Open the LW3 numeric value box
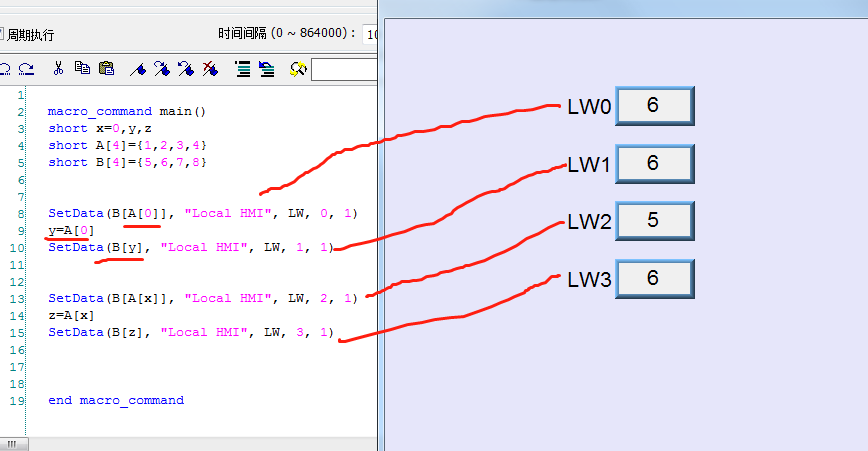868x451 pixels. pos(654,278)
